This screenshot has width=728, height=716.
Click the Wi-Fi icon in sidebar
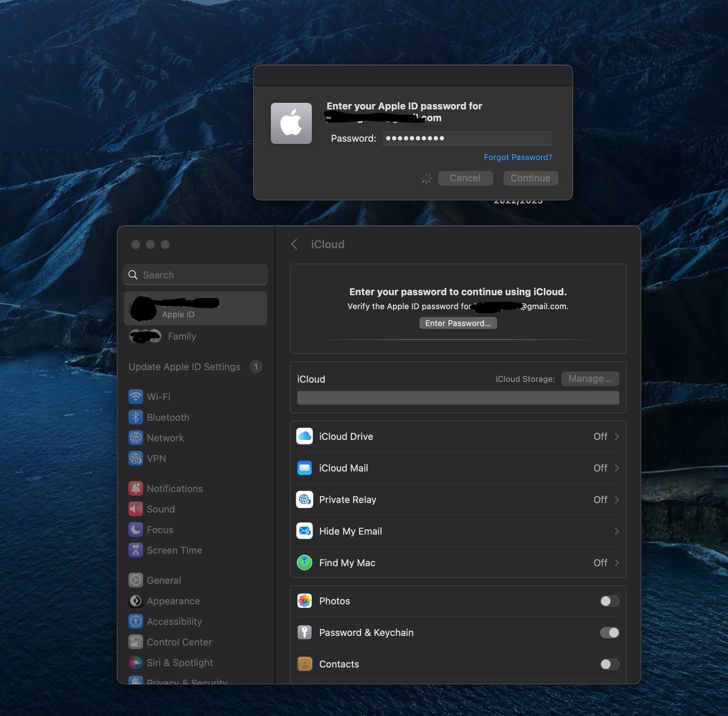point(135,396)
